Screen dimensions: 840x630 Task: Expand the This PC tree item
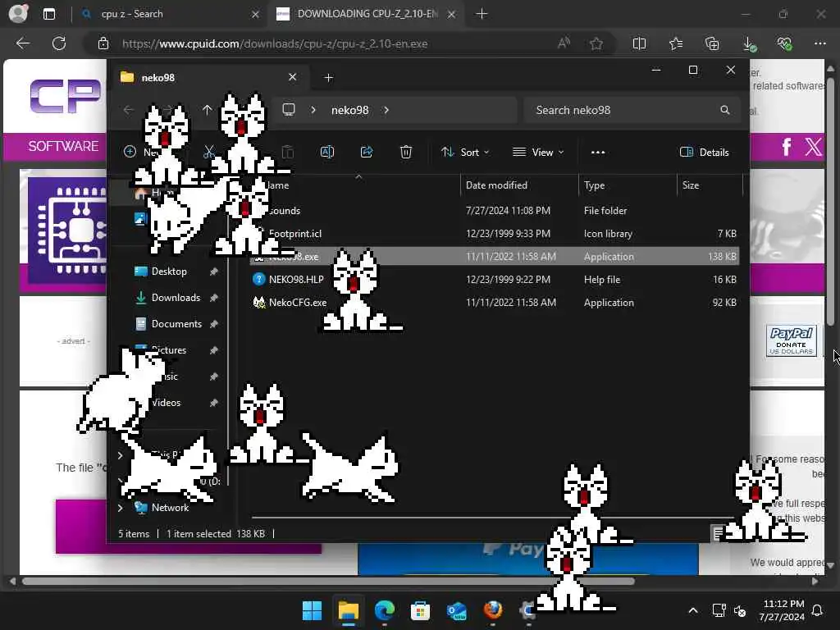[121, 454]
